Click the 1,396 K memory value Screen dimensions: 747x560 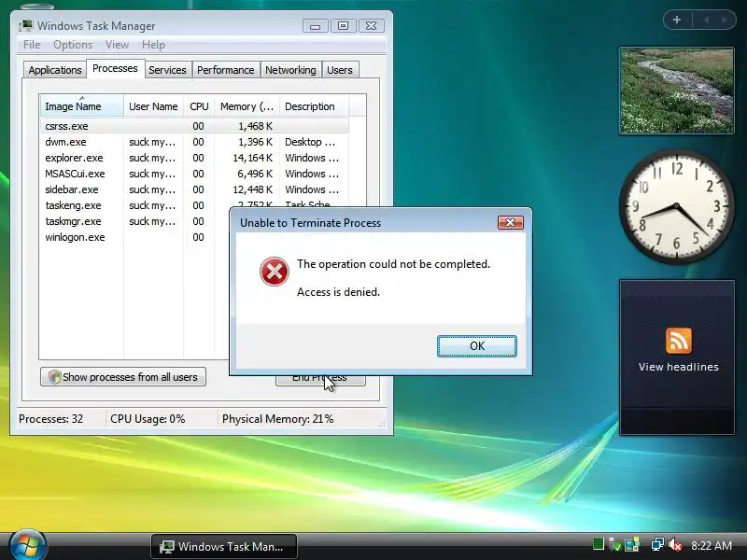(x=255, y=142)
